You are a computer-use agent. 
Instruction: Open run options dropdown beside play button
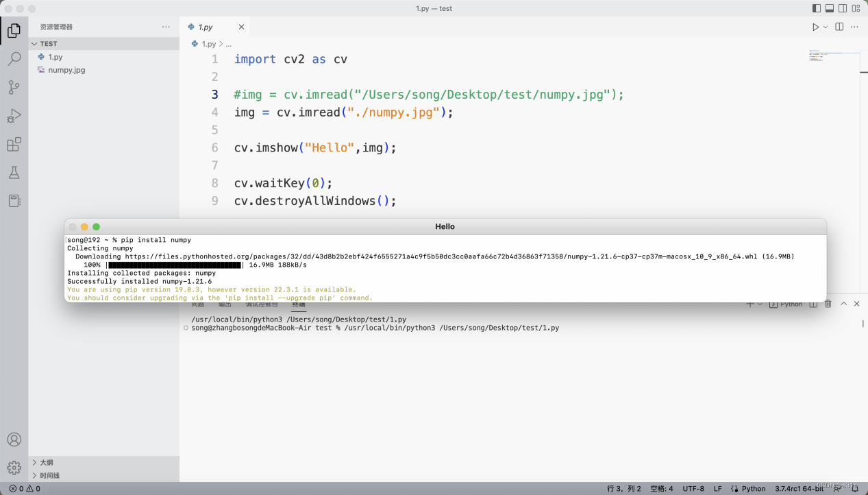[826, 27]
